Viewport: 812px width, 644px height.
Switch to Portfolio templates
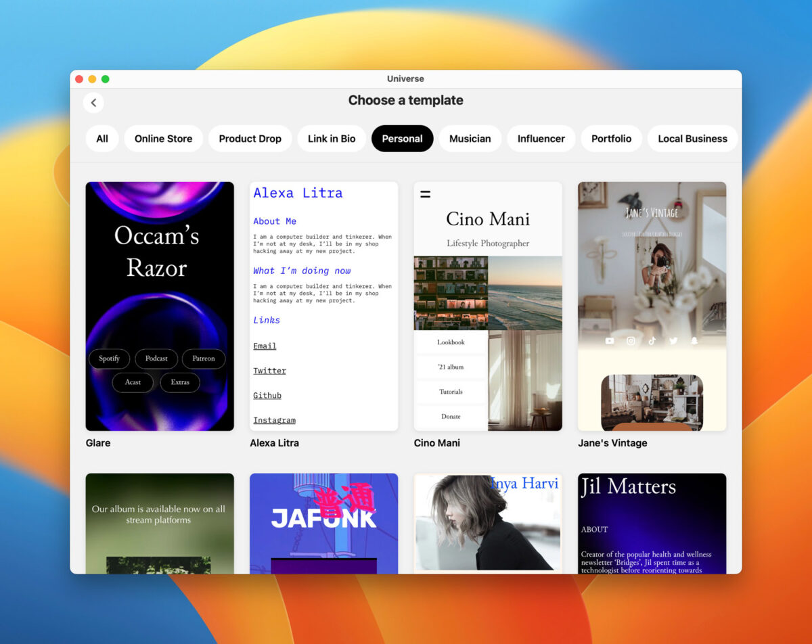(611, 139)
